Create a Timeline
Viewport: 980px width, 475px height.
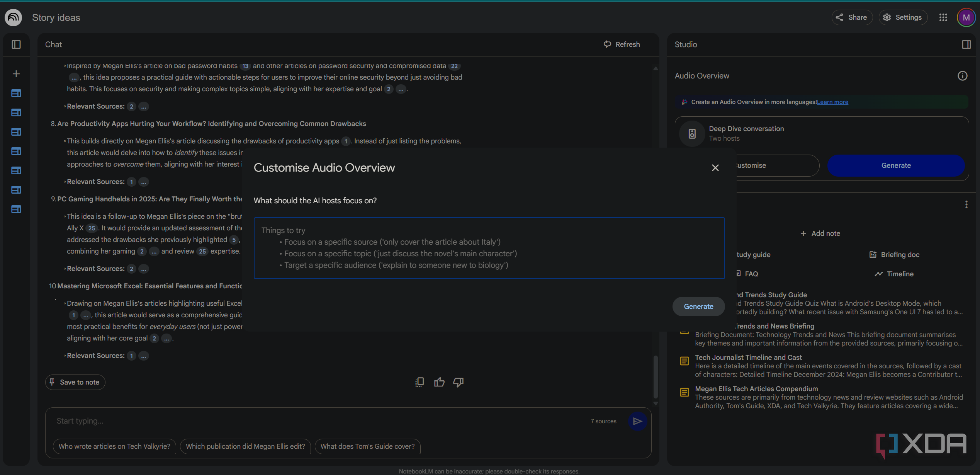tap(894, 274)
